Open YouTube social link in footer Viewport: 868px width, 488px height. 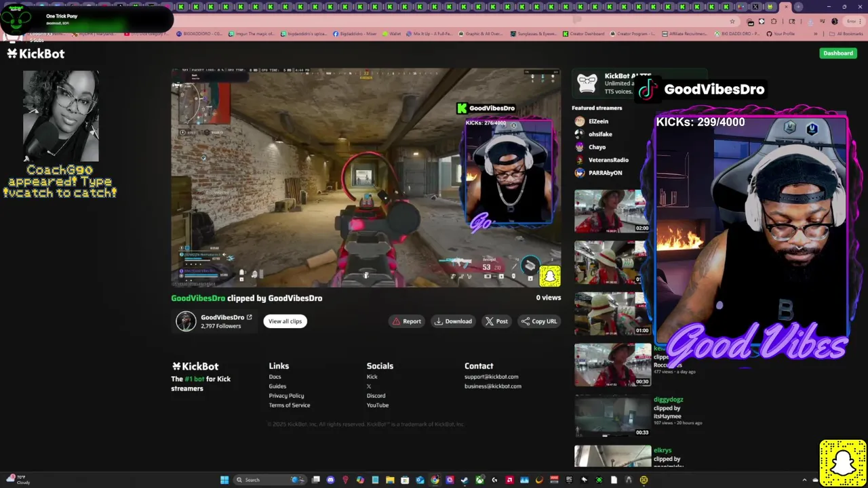tap(378, 405)
